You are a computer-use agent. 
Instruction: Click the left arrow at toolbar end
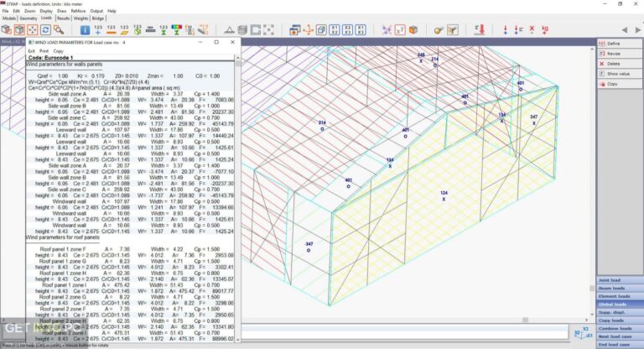click(625, 30)
